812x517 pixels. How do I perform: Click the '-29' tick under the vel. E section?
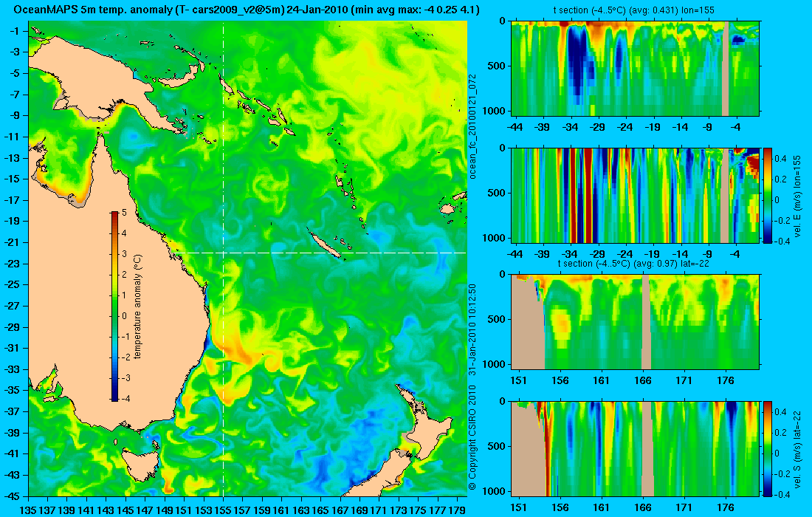[x=598, y=254]
